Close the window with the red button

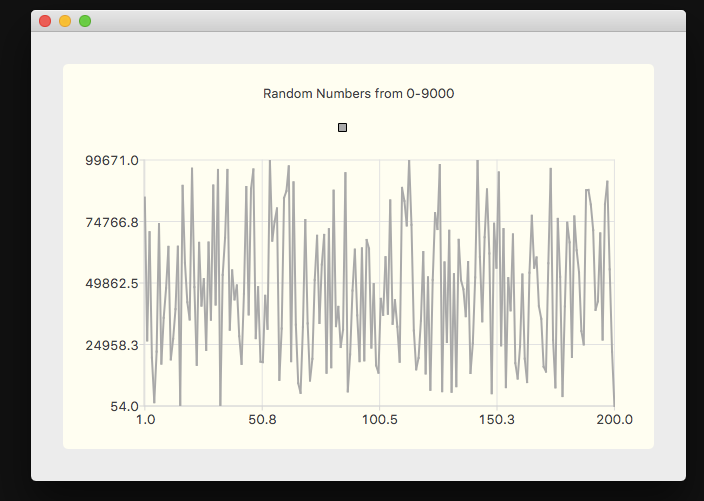coord(45,21)
